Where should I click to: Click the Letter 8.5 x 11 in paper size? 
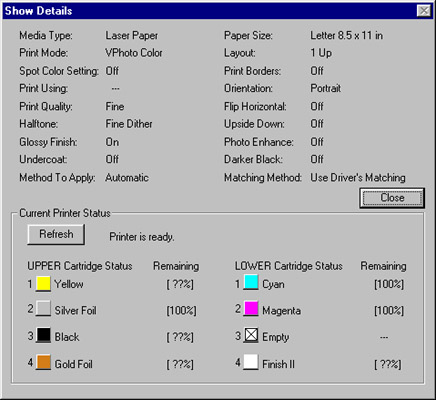(346, 36)
